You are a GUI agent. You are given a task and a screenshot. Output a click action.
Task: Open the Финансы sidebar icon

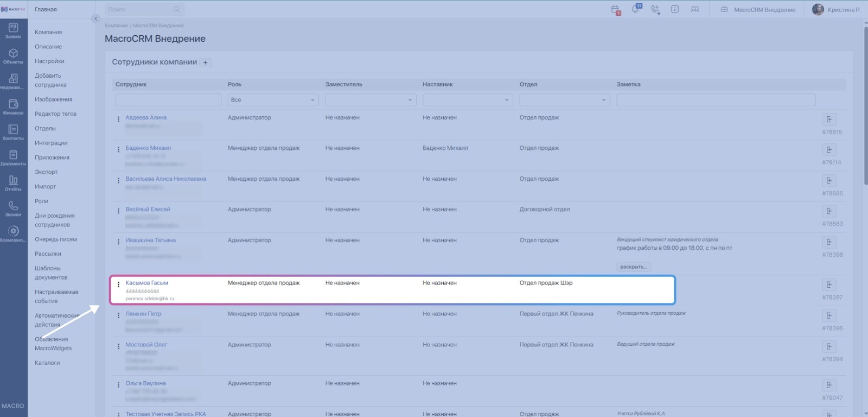[x=13, y=106]
